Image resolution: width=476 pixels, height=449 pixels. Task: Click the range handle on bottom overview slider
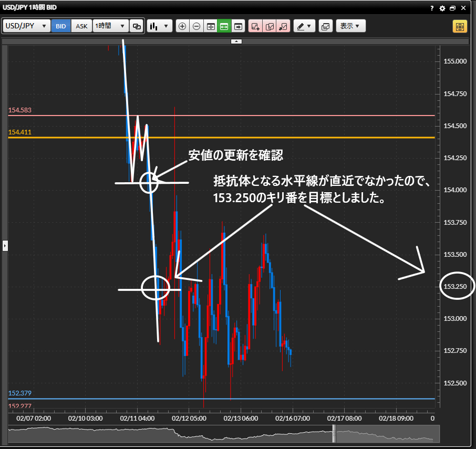point(333,433)
